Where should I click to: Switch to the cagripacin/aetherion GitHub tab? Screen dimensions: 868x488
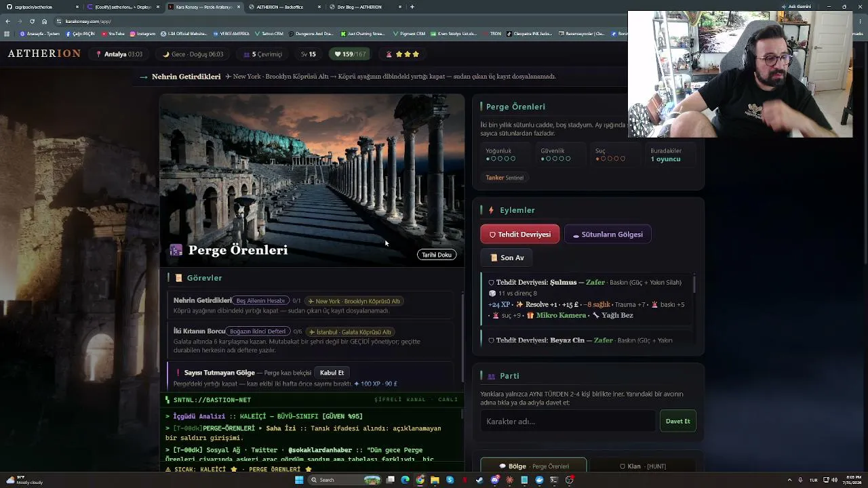pos(41,7)
